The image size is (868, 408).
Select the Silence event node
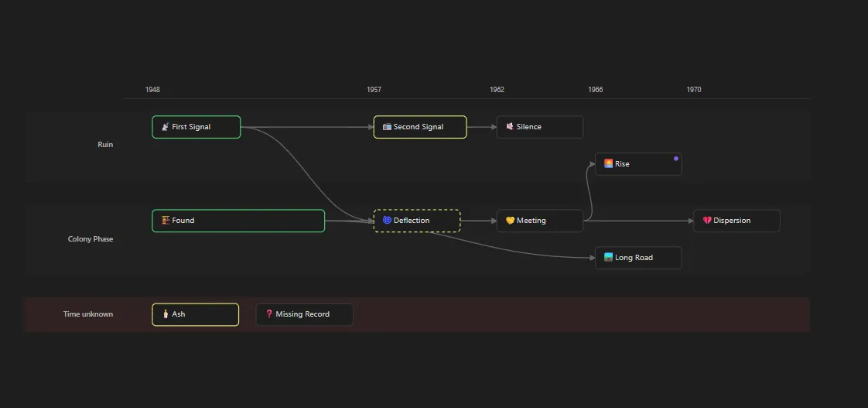click(x=540, y=127)
